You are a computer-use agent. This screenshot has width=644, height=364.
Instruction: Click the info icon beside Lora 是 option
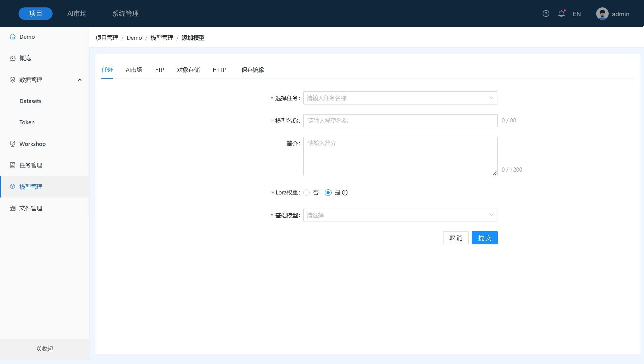tap(345, 193)
